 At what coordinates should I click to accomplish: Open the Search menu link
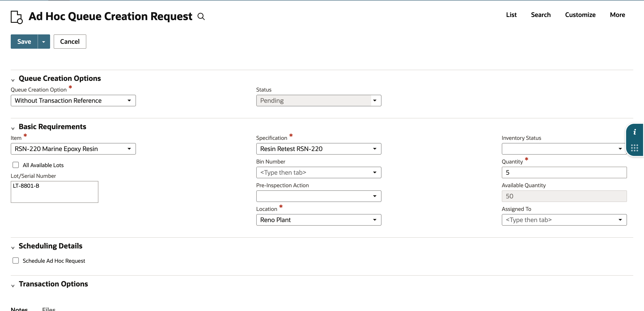coord(541,15)
